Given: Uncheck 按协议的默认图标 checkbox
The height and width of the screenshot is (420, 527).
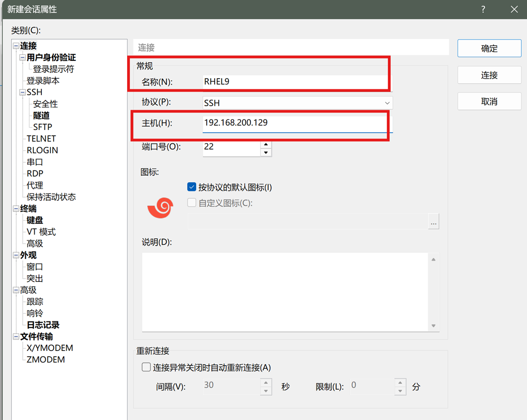Looking at the screenshot, I should [x=191, y=187].
